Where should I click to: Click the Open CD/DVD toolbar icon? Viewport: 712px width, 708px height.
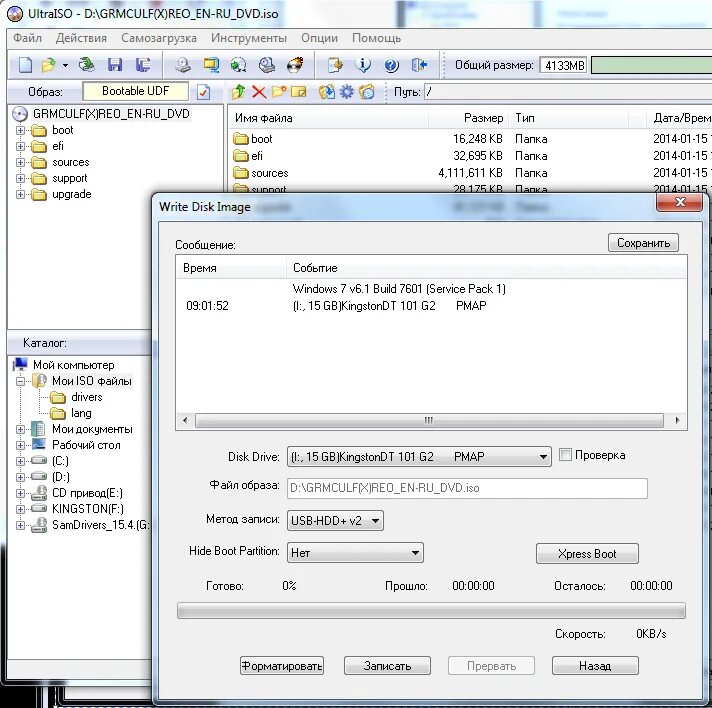coord(86,65)
